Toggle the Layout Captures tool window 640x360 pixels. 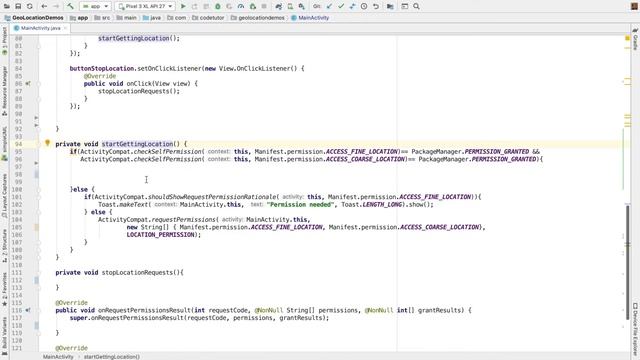(x=4, y=196)
